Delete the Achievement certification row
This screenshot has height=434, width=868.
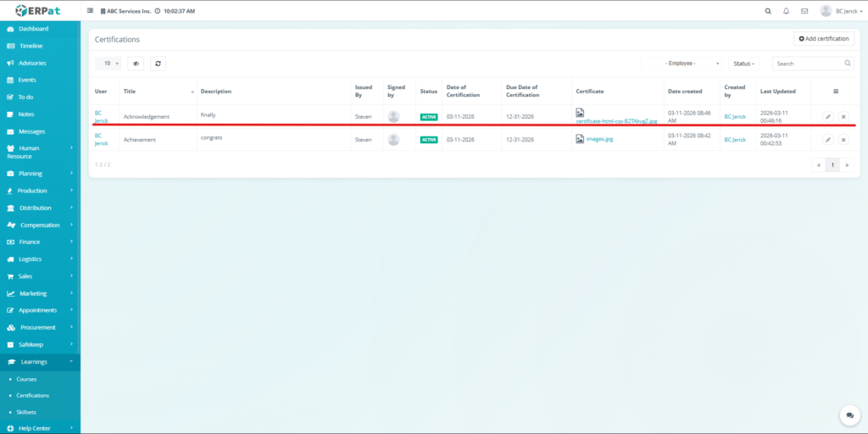843,139
